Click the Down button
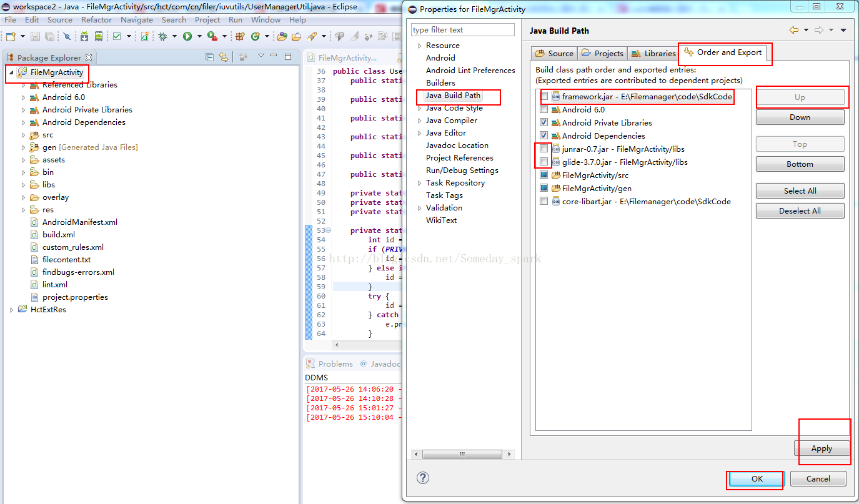The image size is (859, 504). tap(800, 117)
